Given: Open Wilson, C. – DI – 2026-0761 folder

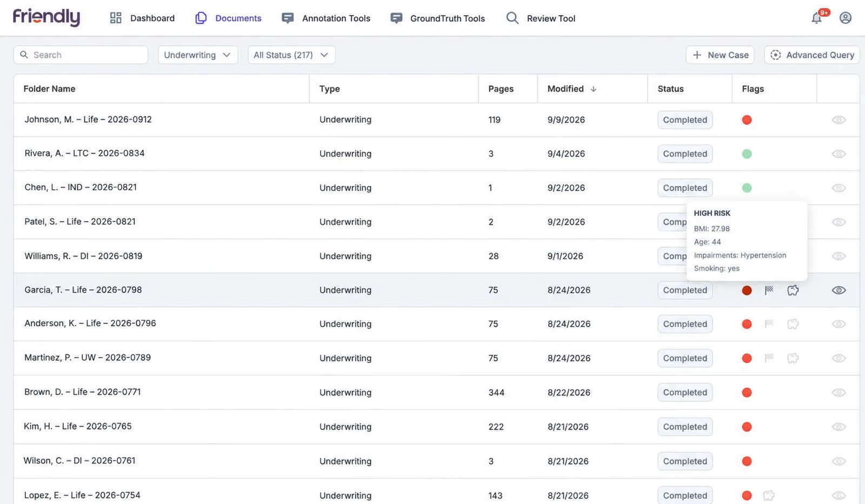Looking at the screenshot, I should (x=79, y=461).
